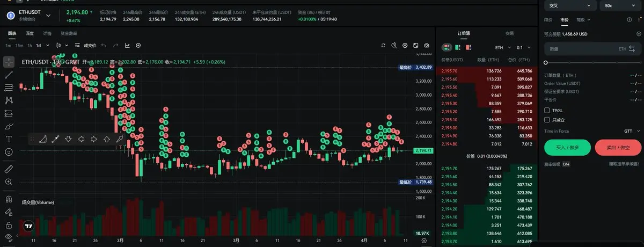Select the 市价 market order tab
This screenshot has width=644, height=247.
564,19
